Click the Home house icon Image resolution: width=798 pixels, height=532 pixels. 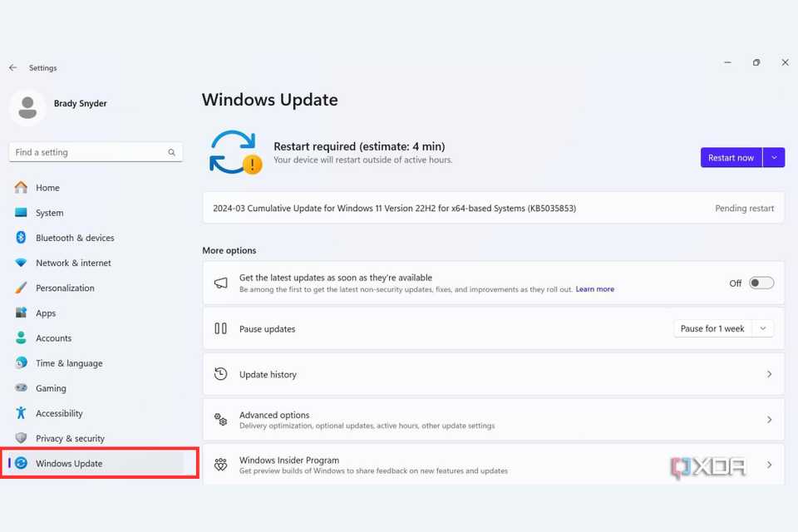coord(21,187)
